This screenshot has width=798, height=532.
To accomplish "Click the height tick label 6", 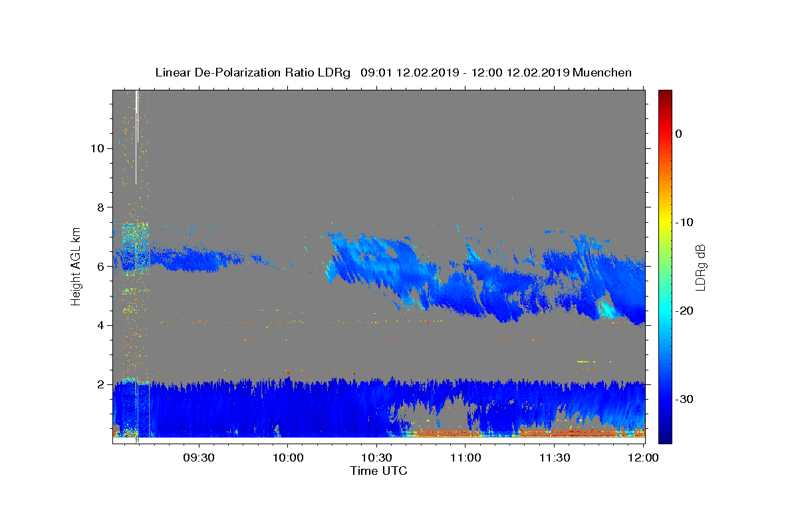I will coord(102,266).
